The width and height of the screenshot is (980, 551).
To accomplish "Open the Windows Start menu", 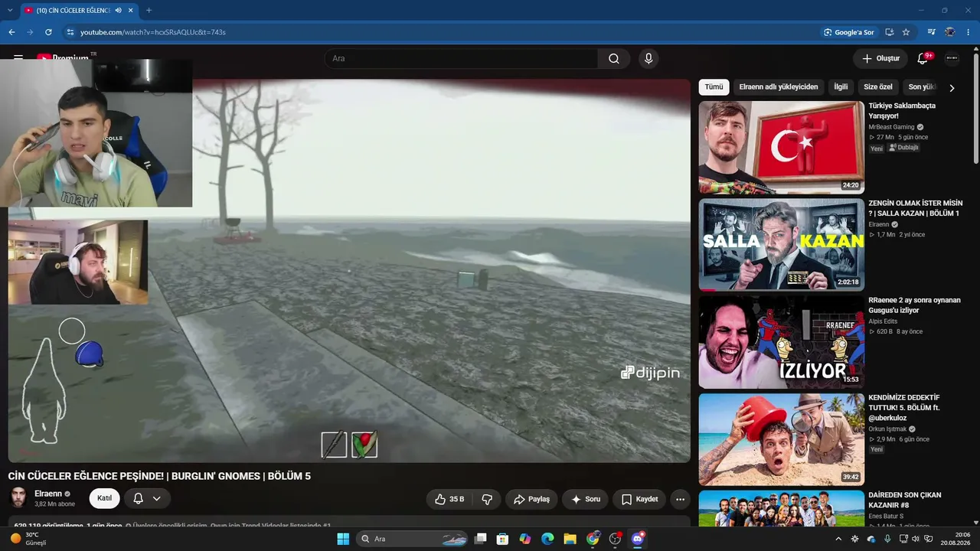I will [x=343, y=539].
